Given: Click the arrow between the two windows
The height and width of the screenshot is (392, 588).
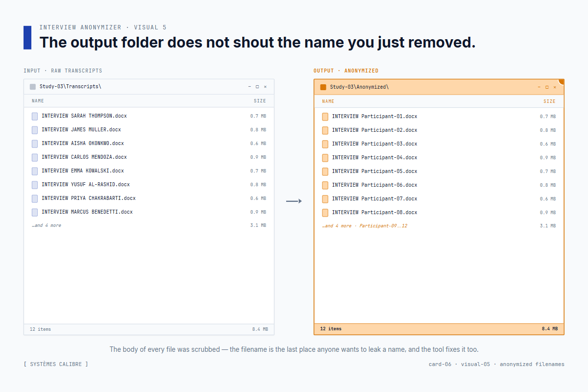Looking at the screenshot, I should pyautogui.click(x=294, y=201).
